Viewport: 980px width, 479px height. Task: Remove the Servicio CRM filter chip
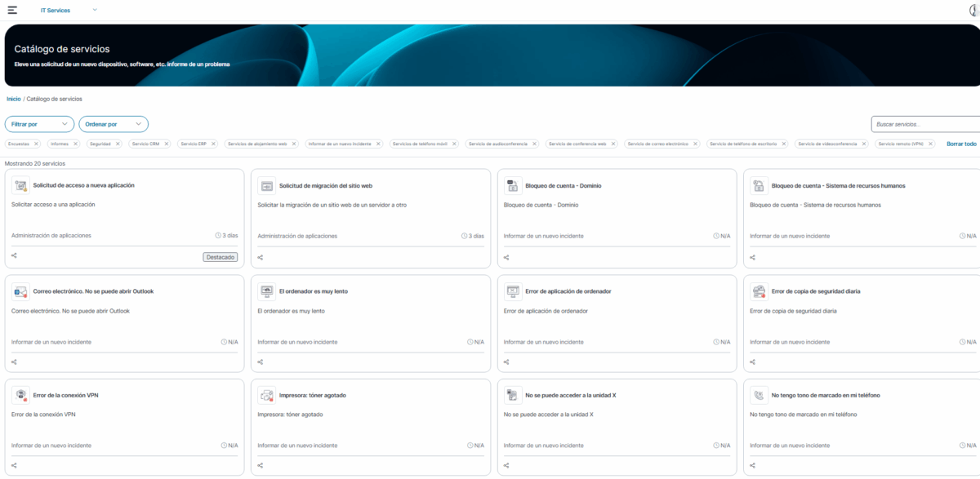(167, 143)
